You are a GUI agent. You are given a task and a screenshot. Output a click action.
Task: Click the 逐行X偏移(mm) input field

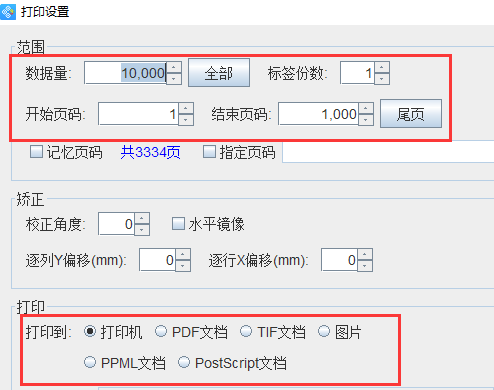(339, 260)
